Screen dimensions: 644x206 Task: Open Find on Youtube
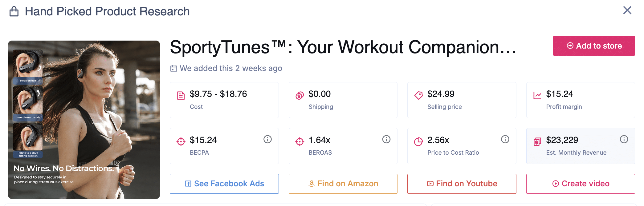point(462,184)
